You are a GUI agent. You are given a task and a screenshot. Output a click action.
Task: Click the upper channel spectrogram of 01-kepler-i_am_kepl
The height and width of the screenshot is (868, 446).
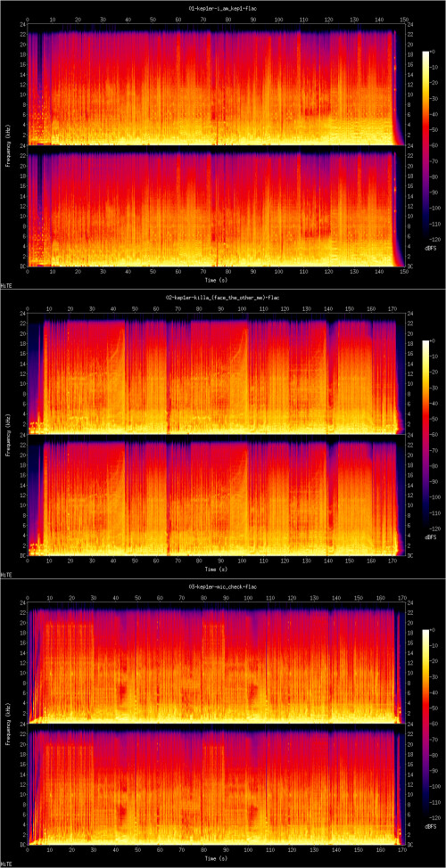[x=216, y=86]
